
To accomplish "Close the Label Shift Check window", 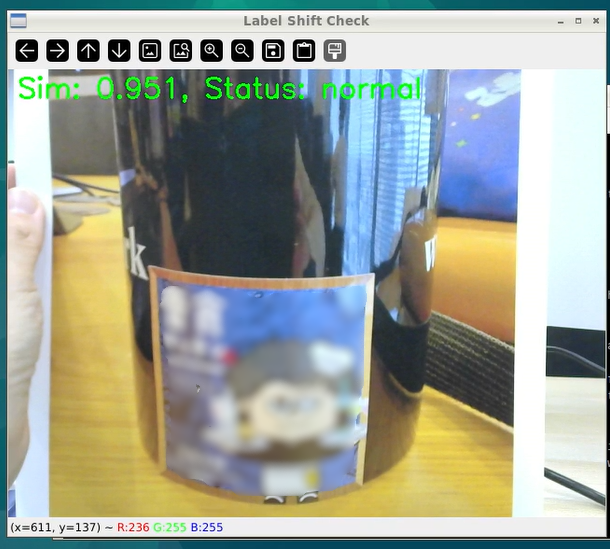I will pyautogui.click(x=596, y=20).
